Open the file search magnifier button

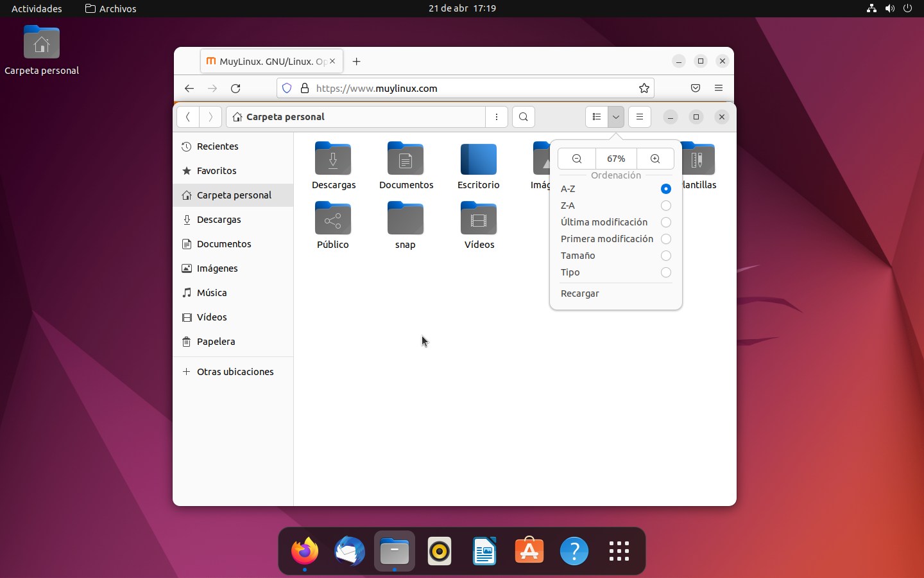[x=524, y=117]
